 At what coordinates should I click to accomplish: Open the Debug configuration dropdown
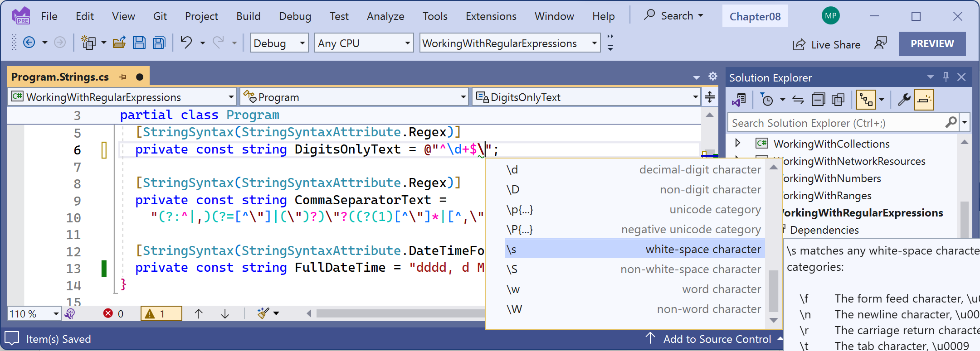[x=279, y=43]
